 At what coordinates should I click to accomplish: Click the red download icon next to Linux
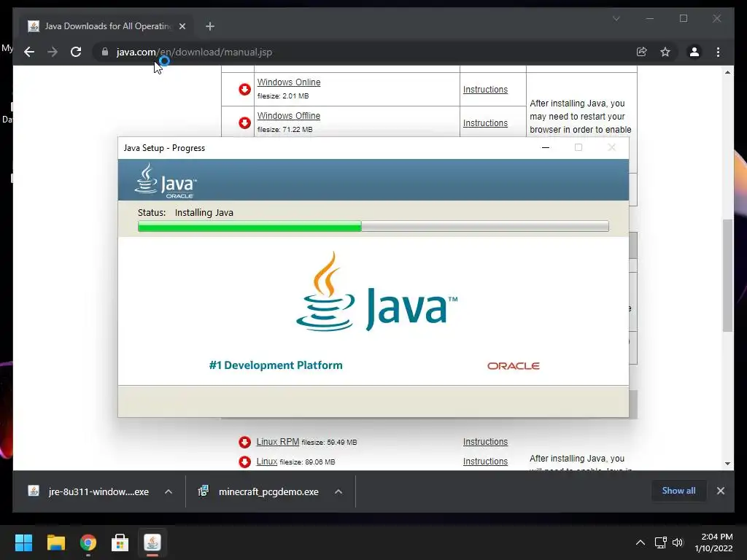pyautogui.click(x=244, y=462)
